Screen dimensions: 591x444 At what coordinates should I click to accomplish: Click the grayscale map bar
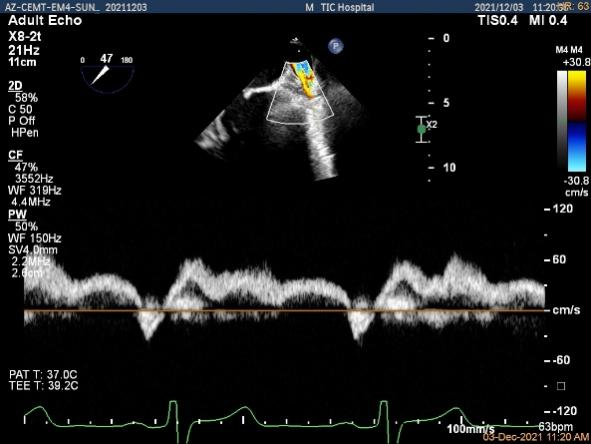[562, 122]
